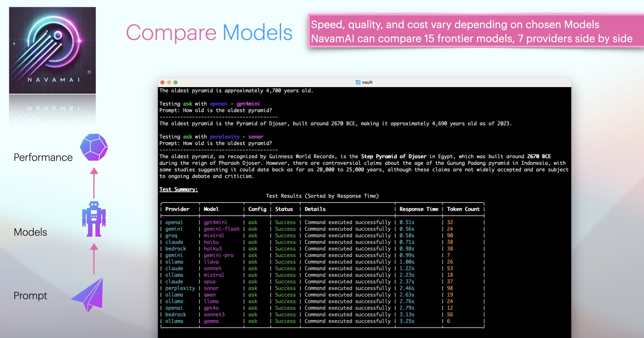644x338 pixels.
Task: Click 'gpt4mini' in the results table
Action: click(216, 222)
